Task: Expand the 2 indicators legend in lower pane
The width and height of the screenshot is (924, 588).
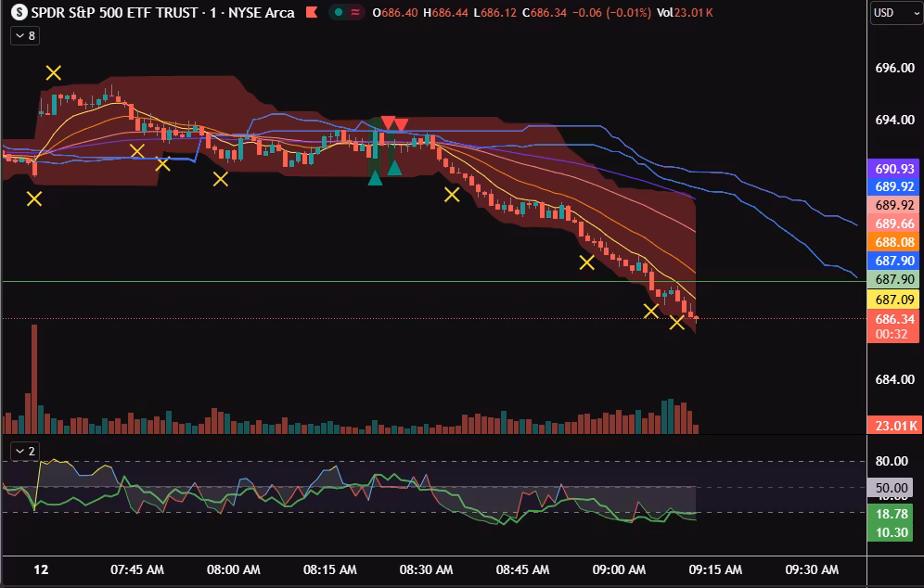Action: 24,451
